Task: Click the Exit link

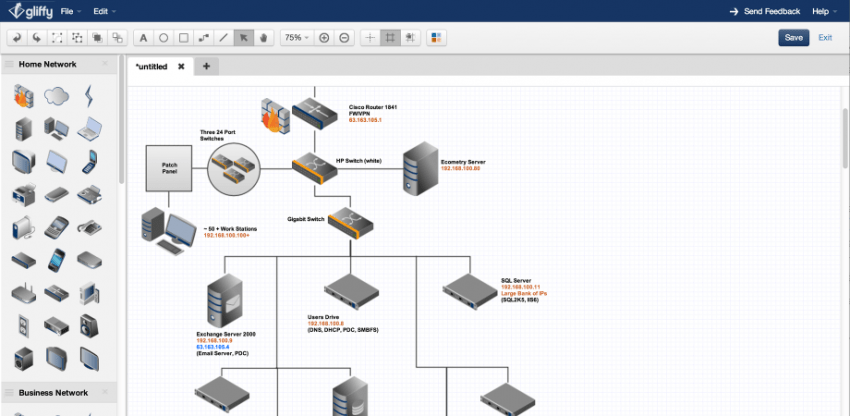Action: 825,37
